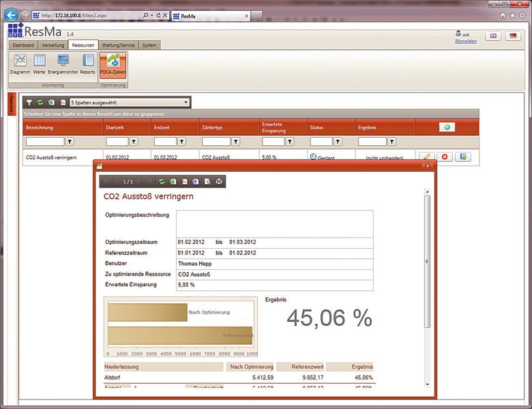532x409 pixels.
Task: Reload the page in the address bar
Action: [x=158, y=15]
